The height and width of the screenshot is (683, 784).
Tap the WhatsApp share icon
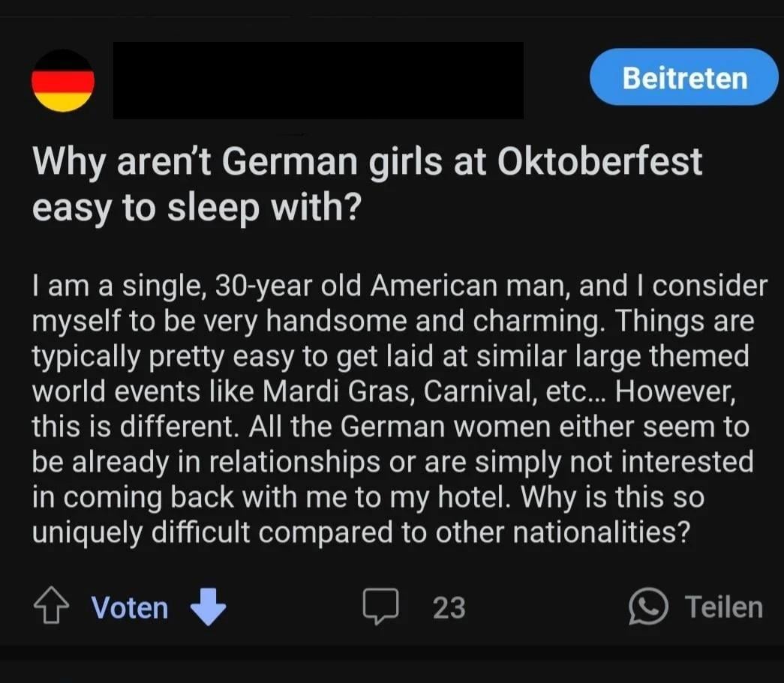pyautogui.click(x=647, y=607)
